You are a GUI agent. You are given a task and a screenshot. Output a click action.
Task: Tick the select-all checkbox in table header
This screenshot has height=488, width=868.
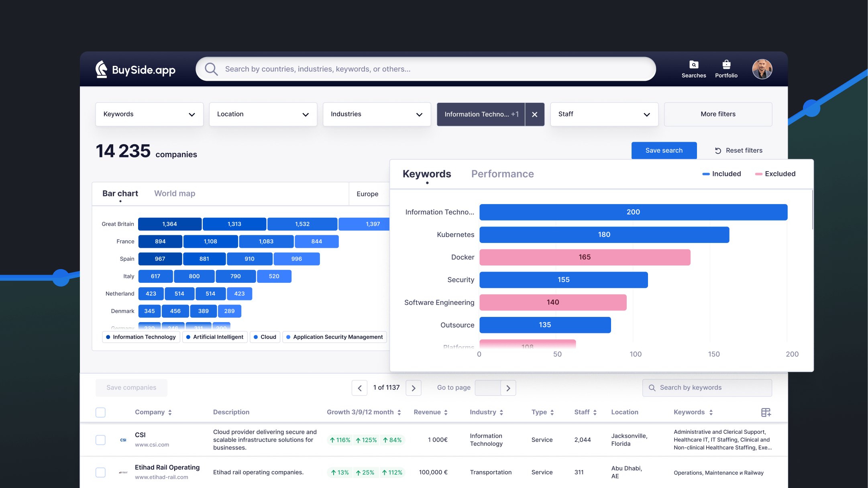click(x=100, y=412)
